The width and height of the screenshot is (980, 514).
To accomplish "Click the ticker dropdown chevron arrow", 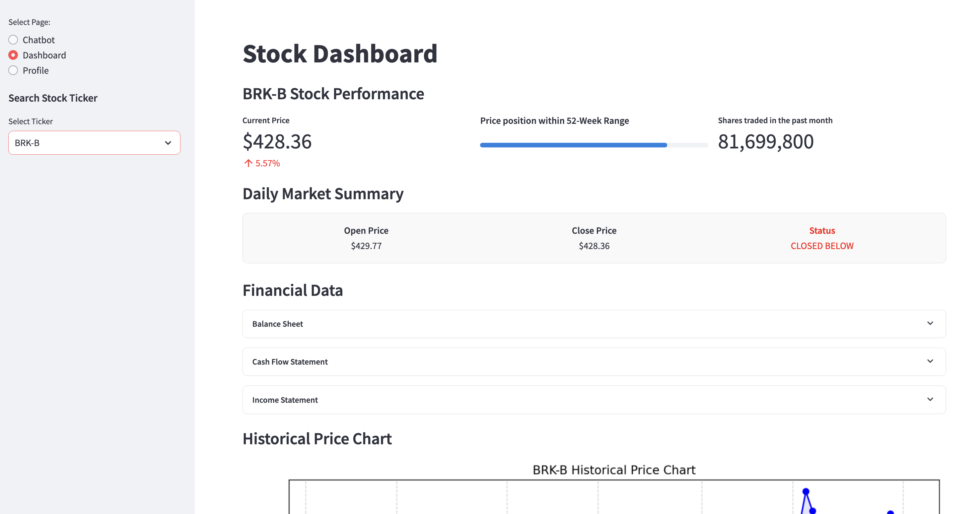I will (168, 143).
